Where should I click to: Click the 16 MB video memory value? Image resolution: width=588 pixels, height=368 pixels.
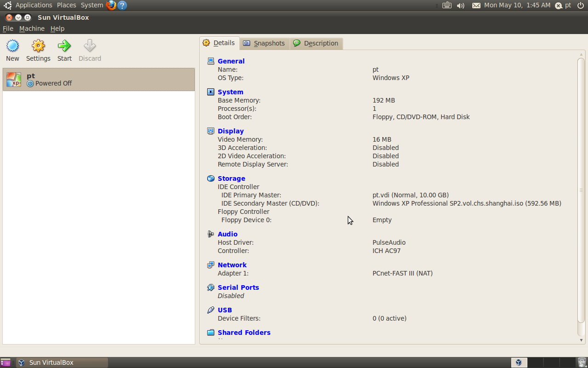(x=382, y=139)
